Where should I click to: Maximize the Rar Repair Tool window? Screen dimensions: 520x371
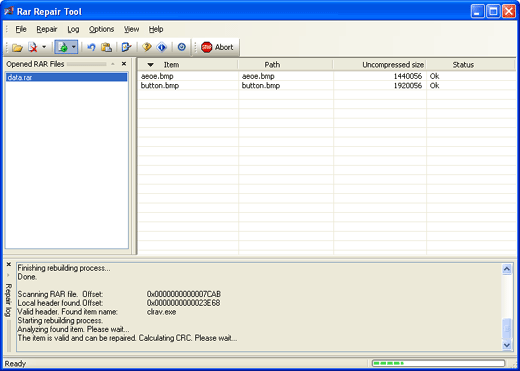(x=493, y=11)
